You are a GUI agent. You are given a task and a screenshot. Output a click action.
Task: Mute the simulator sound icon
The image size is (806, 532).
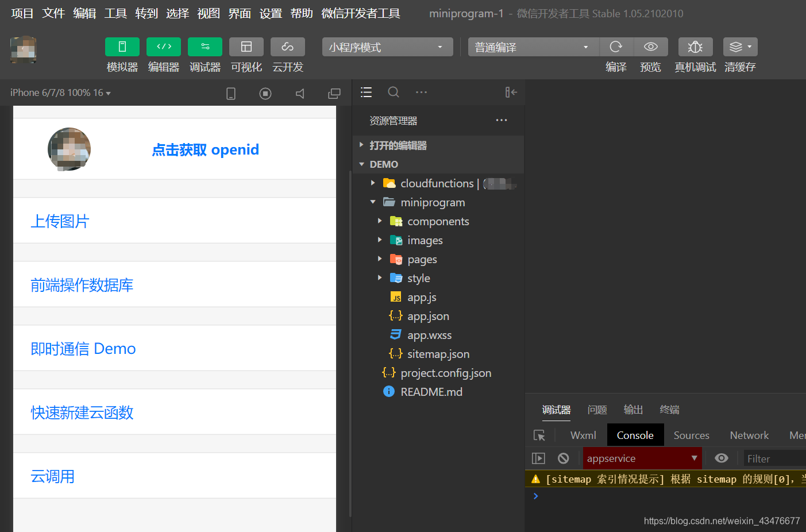(x=300, y=93)
